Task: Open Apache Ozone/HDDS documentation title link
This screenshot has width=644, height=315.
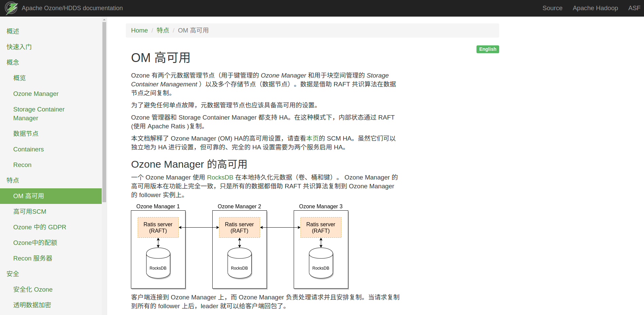Action: pos(72,8)
